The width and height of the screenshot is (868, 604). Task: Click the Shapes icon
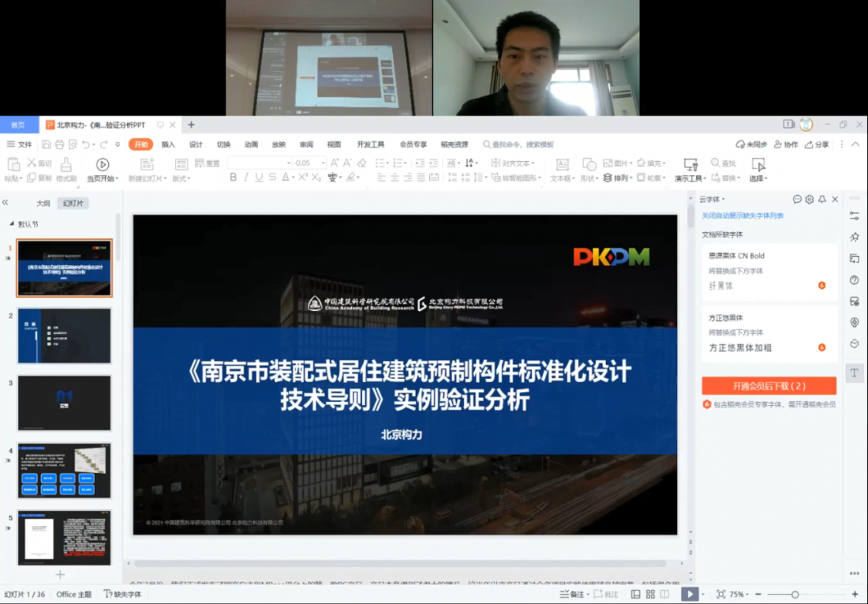(x=589, y=164)
